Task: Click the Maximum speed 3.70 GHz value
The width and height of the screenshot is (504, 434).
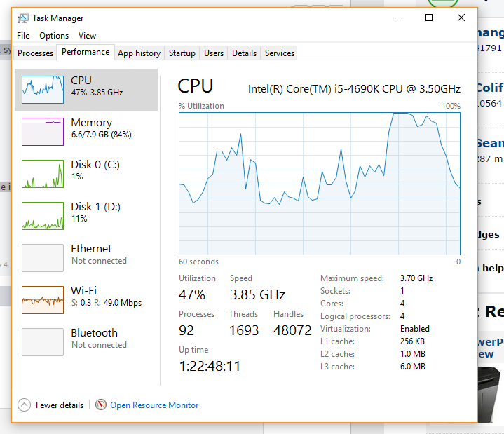Action: point(416,278)
